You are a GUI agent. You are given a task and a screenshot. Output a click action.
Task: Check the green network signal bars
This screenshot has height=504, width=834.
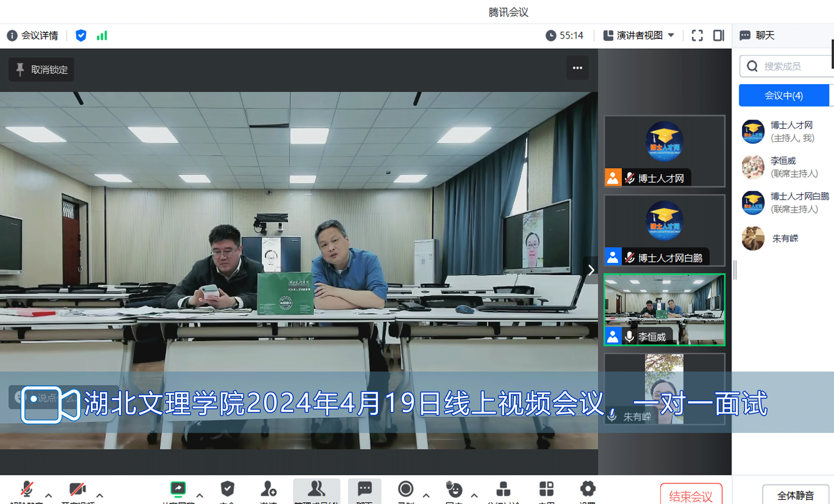pos(102,36)
